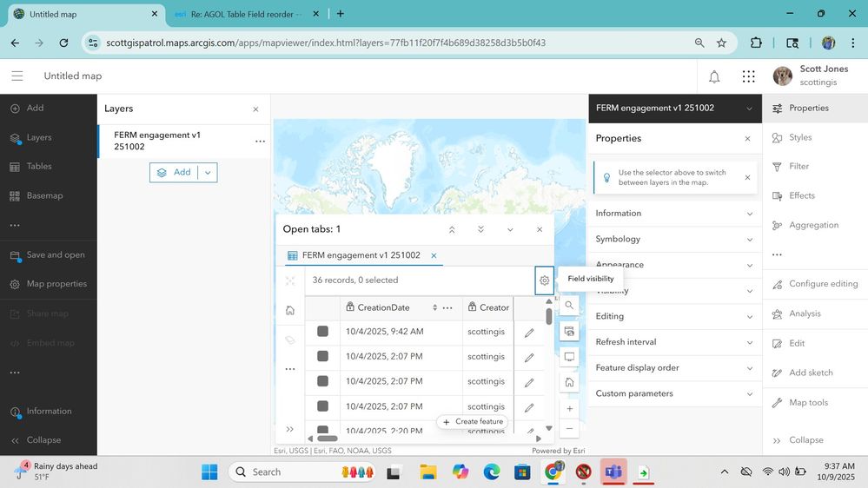The image size is (868, 488).
Task: Sort by CreationDate using sort arrows
Action: click(x=435, y=307)
